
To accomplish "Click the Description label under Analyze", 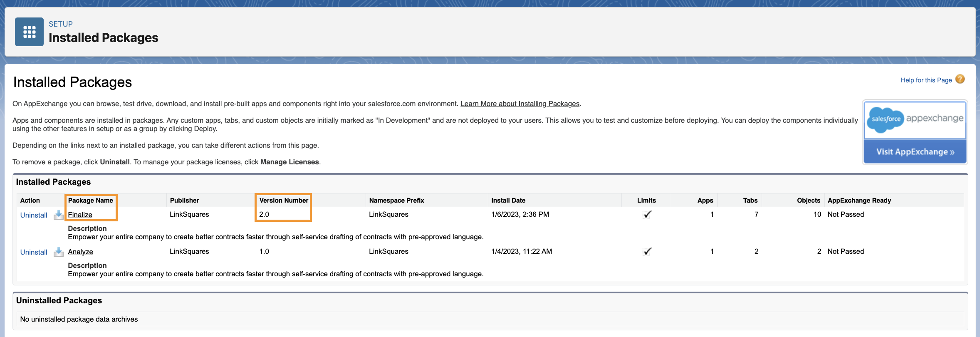I will click(x=87, y=265).
